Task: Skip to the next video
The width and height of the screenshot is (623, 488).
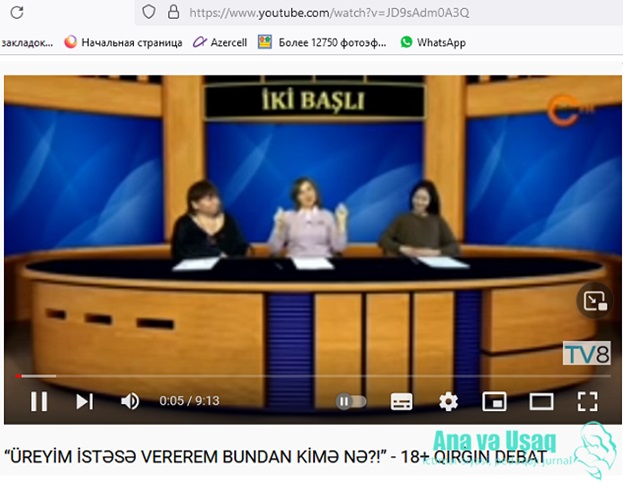Action: (x=84, y=401)
